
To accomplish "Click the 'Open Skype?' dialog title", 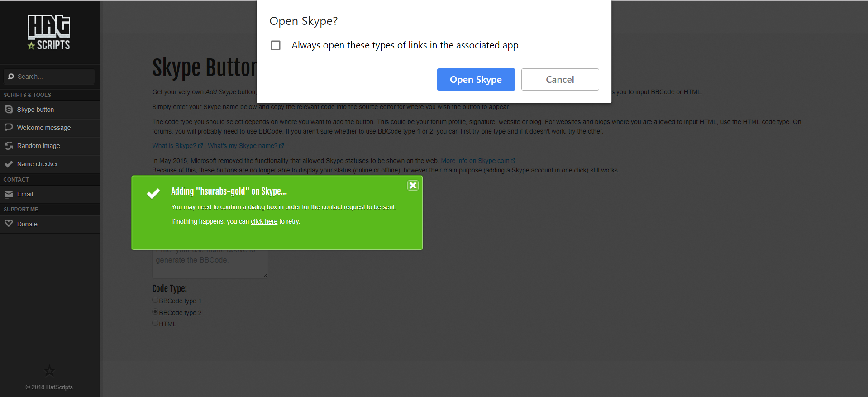I will tap(303, 21).
